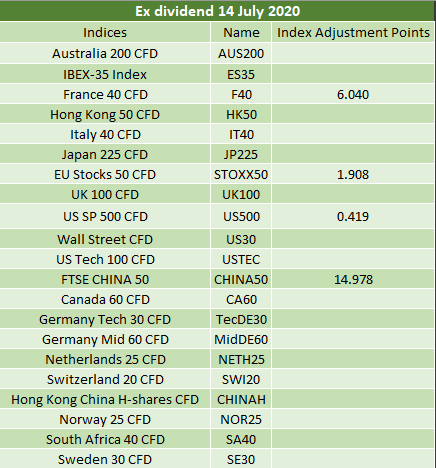The width and height of the screenshot is (436, 468).
Task: Click the MidDE60 name cell
Action: click(241, 339)
